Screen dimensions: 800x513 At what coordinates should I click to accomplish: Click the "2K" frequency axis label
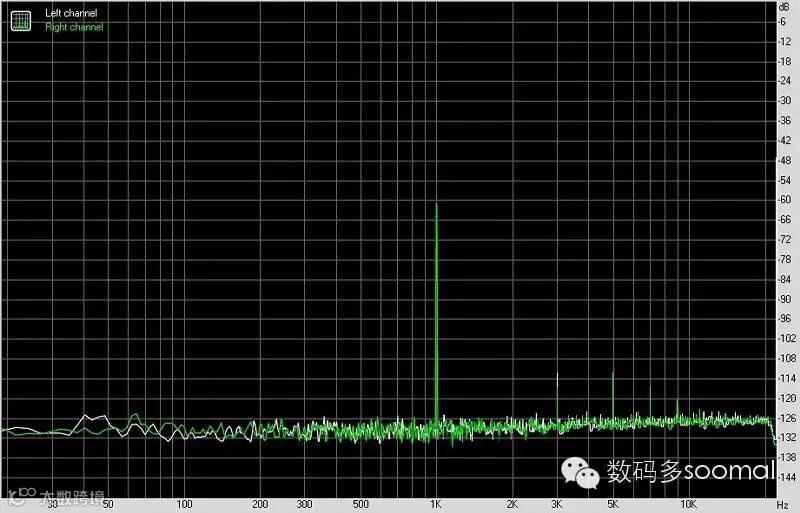point(512,504)
